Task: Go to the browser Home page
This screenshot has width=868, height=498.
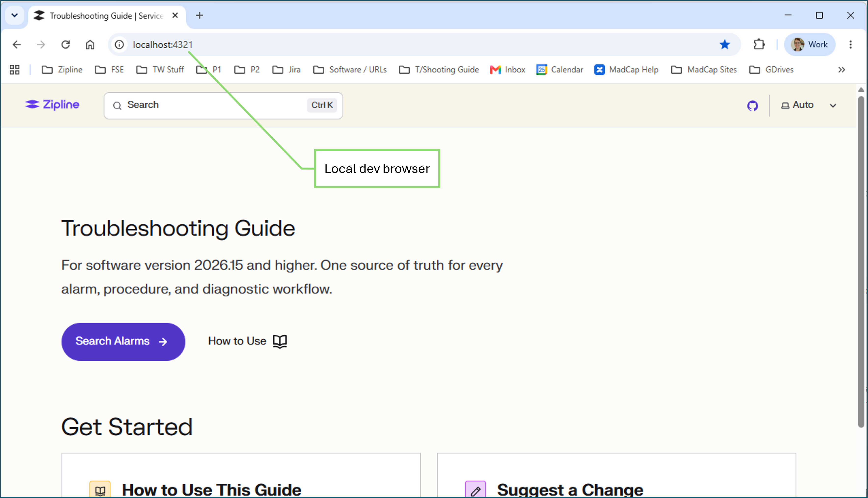Action: [x=90, y=44]
